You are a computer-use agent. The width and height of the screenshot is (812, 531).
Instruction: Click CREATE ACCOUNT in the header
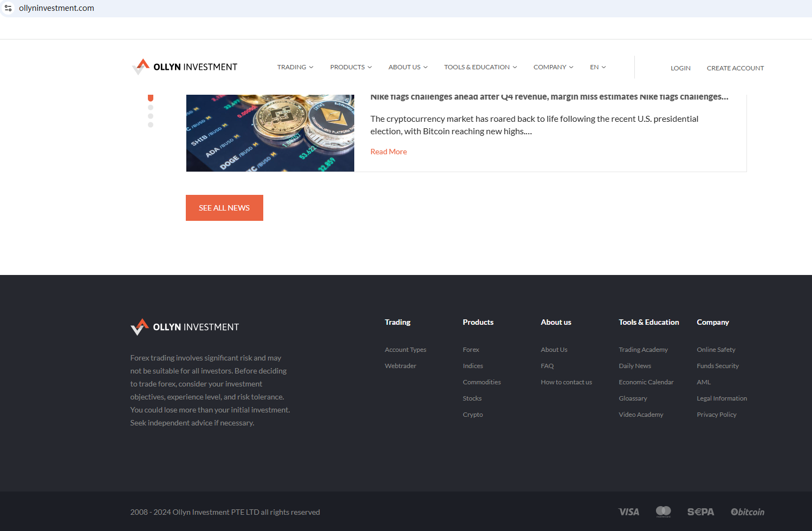(735, 68)
